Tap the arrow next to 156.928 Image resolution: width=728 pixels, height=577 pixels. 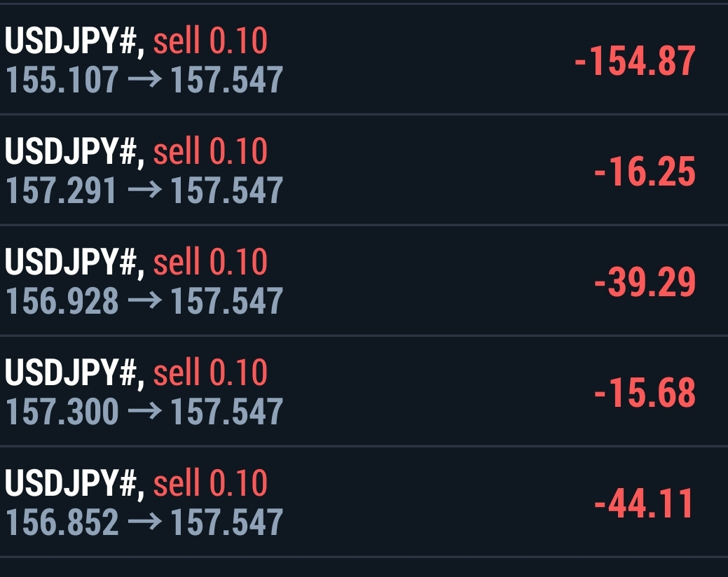144,301
